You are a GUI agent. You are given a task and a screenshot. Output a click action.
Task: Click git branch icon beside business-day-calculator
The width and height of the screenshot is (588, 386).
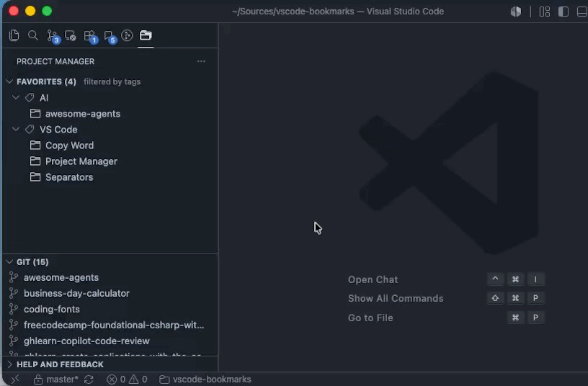click(x=14, y=293)
